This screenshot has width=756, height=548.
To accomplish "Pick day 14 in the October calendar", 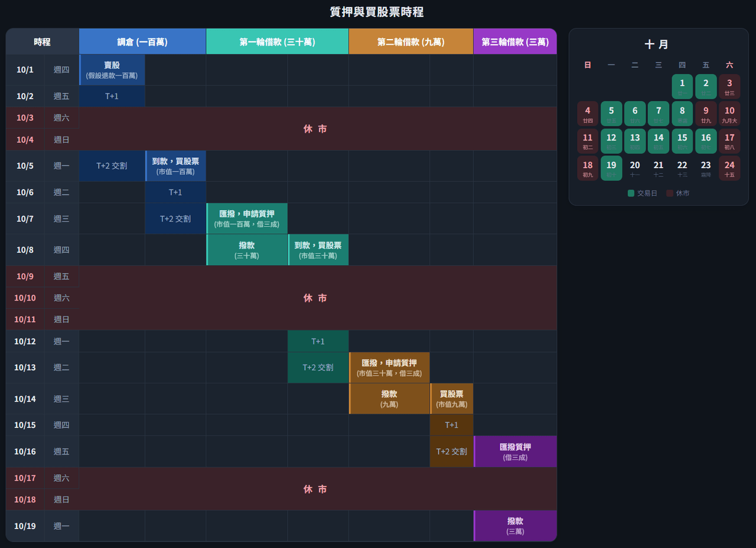I will (659, 141).
